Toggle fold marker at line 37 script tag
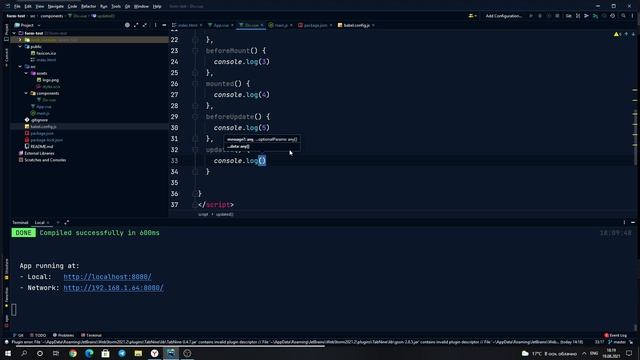This screenshot has width=640, height=360. click(x=195, y=204)
